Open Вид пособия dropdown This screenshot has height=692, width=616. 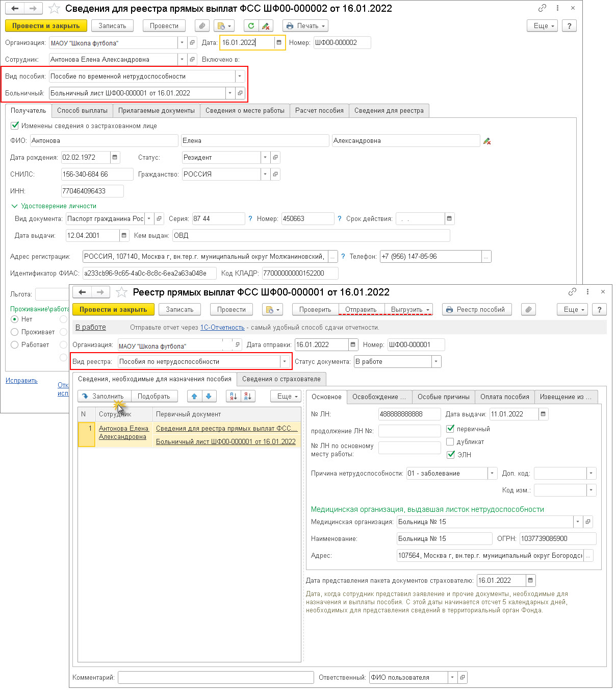(x=240, y=76)
